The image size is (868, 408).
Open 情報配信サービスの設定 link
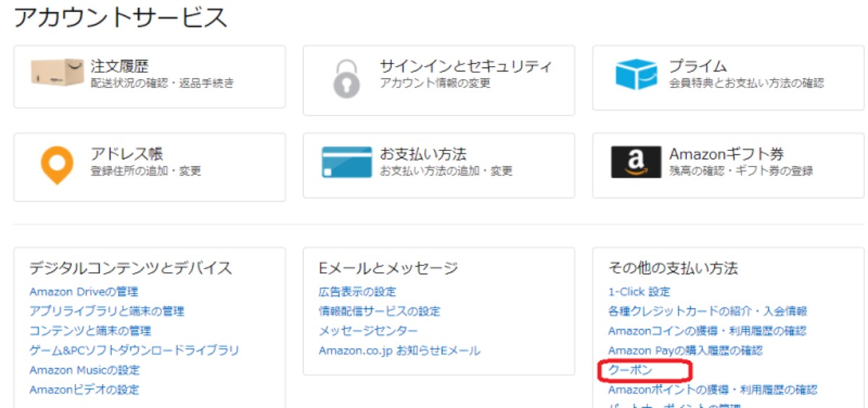click(379, 312)
